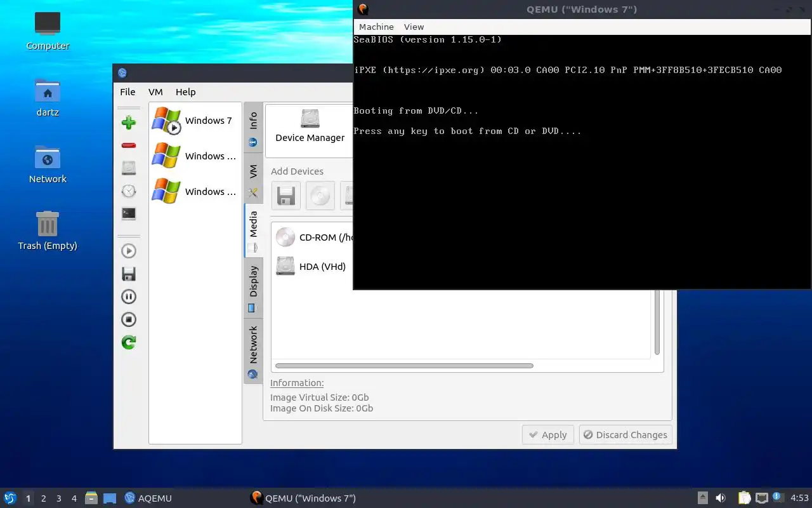Switch to the VM vertical tab
Image resolution: width=812 pixels, height=508 pixels.
253,178
